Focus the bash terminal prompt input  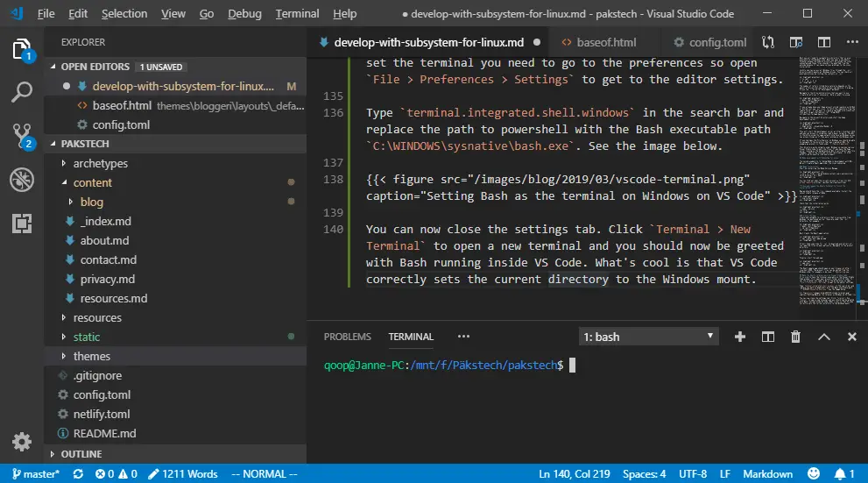pos(573,365)
